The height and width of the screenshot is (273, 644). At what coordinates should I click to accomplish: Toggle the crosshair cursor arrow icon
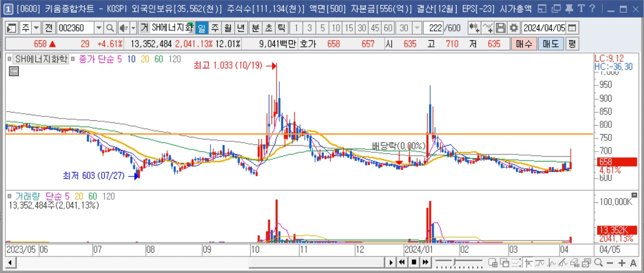[529, 263]
